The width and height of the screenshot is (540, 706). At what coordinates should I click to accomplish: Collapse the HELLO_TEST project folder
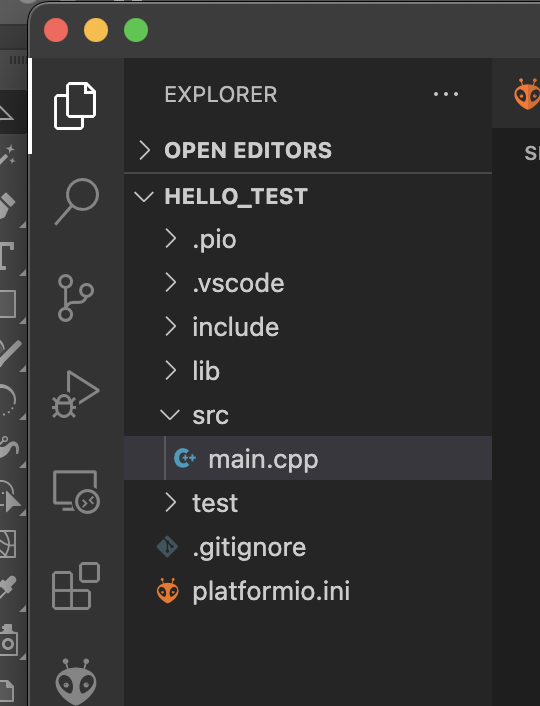[x=308, y=196]
